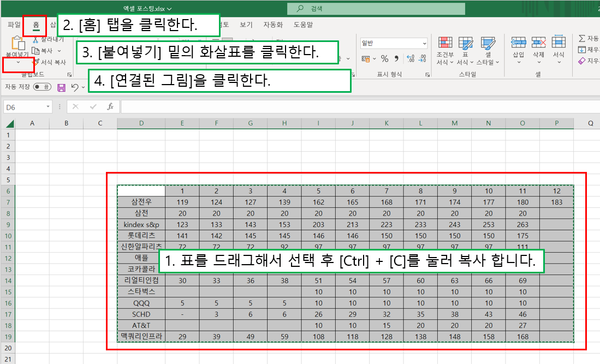Open the Undo history dropdown arrow

[83, 87]
